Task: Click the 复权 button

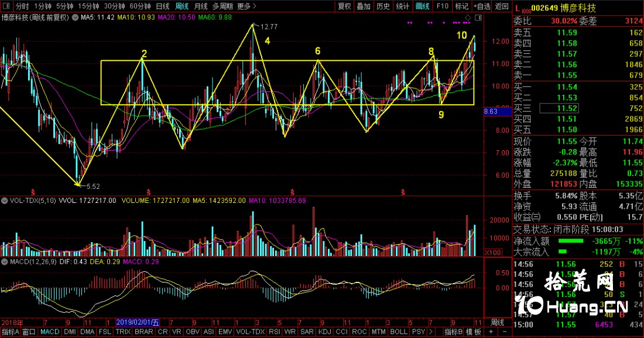Action: tap(345, 6)
